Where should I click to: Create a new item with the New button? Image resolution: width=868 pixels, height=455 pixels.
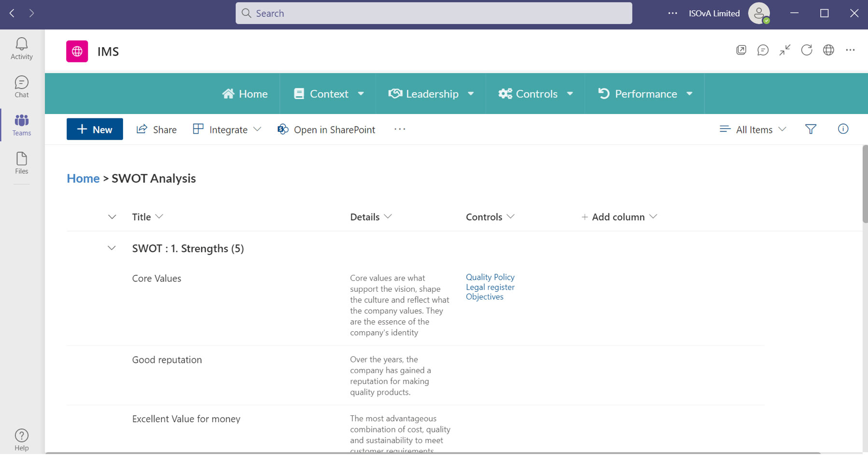click(95, 129)
